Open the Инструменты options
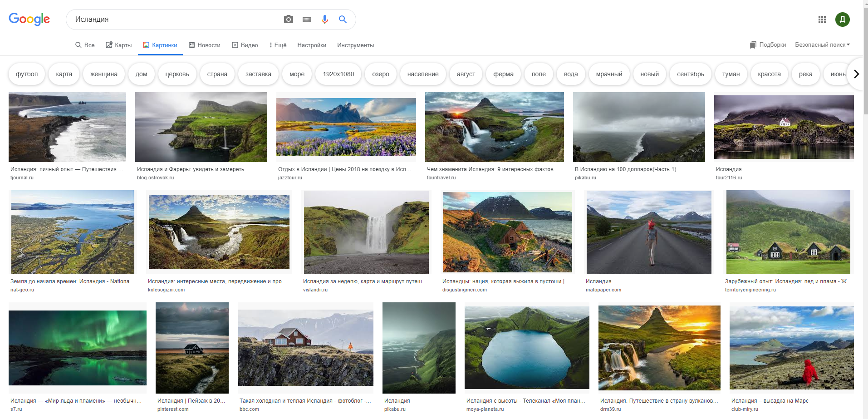 tap(355, 45)
